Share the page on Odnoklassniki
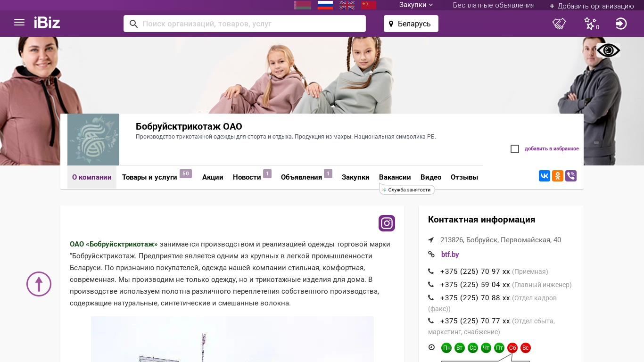Image resolution: width=644 pixels, height=362 pixels. point(558,176)
